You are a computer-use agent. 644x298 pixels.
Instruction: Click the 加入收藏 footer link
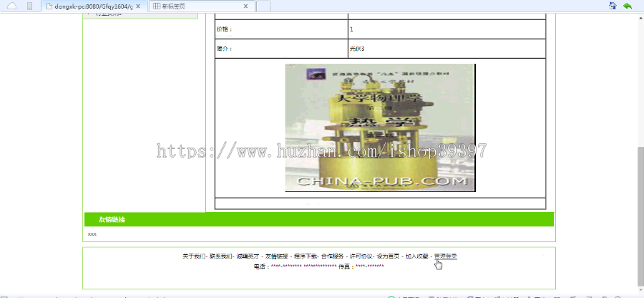pyautogui.click(x=417, y=256)
